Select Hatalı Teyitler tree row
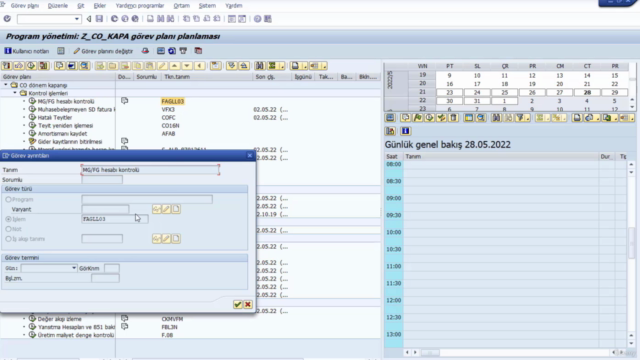The width and height of the screenshot is (640, 360). point(55,118)
